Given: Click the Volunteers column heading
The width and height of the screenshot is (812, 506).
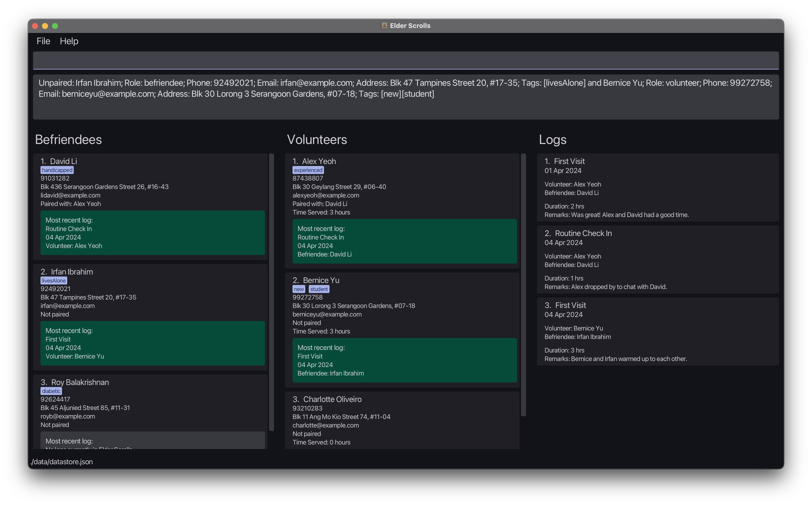Looking at the screenshot, I should click(x=317, y=139).
